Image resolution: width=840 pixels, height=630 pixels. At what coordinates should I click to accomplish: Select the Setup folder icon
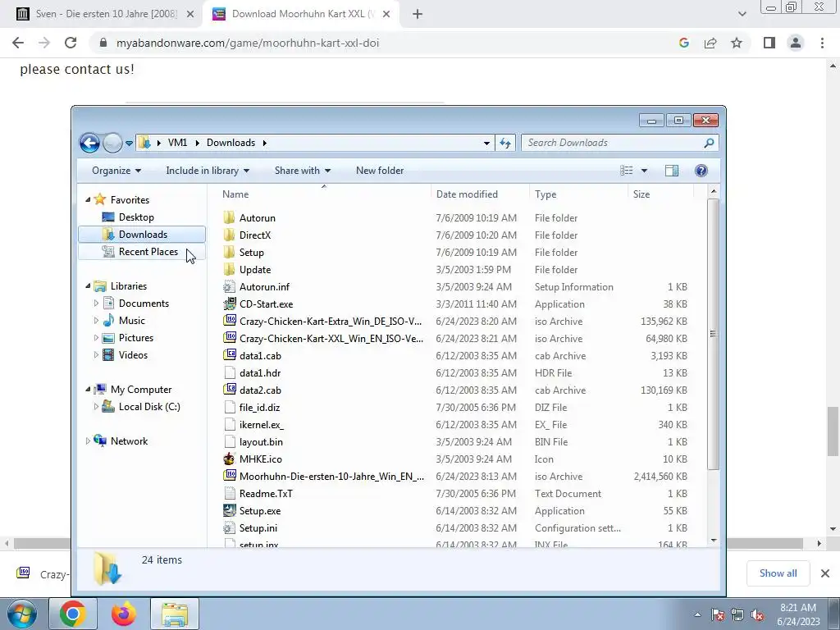click(230, 252)
